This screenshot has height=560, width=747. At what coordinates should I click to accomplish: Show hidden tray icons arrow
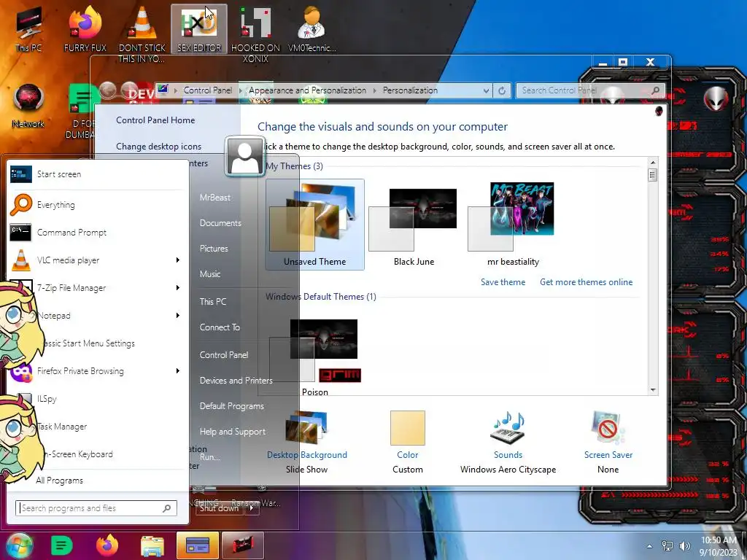point(649,546)
